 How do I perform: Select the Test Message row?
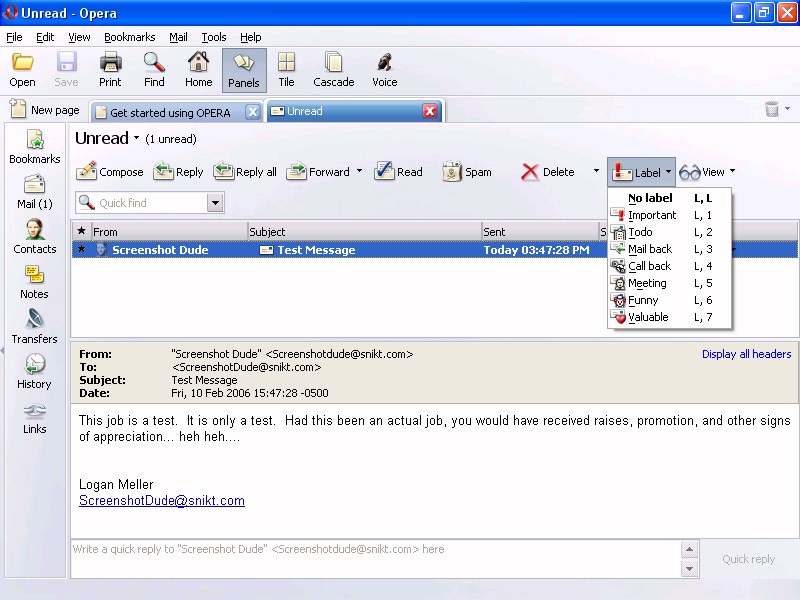click(x=435, y=249)
